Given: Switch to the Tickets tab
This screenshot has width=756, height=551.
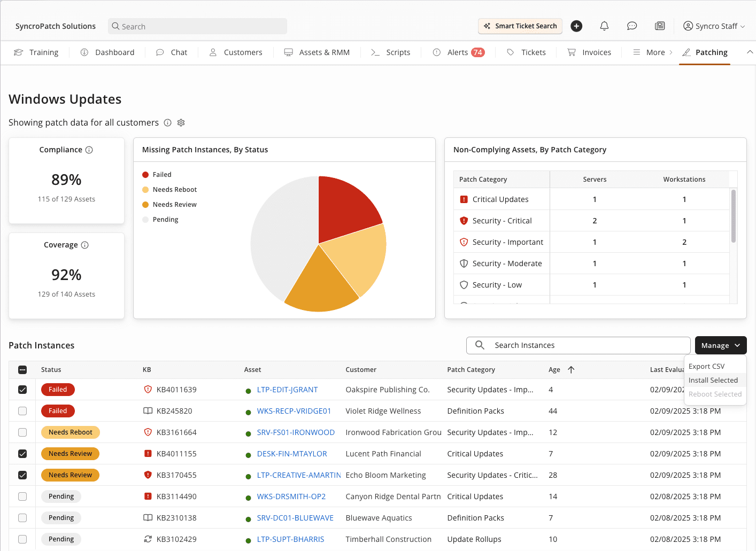Looking at the screenshot, I should pos(527,52).
